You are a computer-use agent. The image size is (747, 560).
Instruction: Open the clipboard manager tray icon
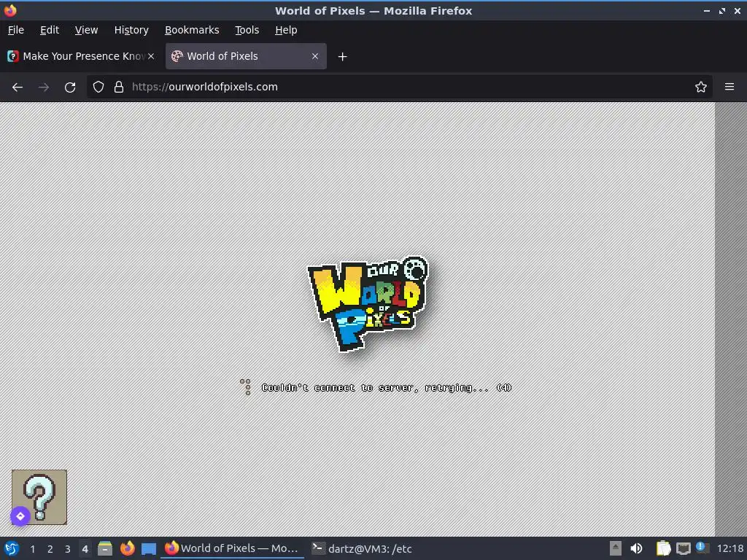(x=663, y=548)
